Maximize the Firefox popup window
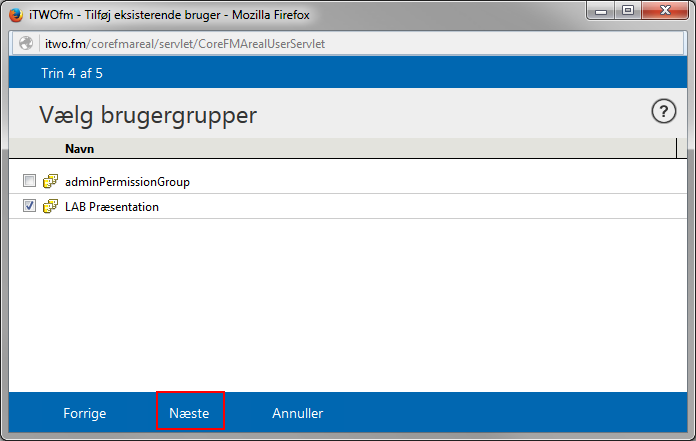This screenshot has height=441, width=696. coord(627,12)
